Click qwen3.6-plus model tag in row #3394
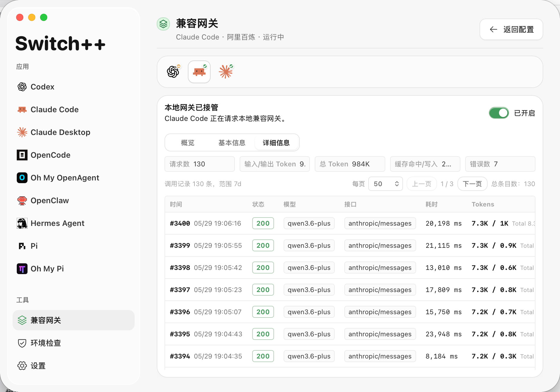Image resolution: width=560 pixels, height=392 pixels. [309, 356]
